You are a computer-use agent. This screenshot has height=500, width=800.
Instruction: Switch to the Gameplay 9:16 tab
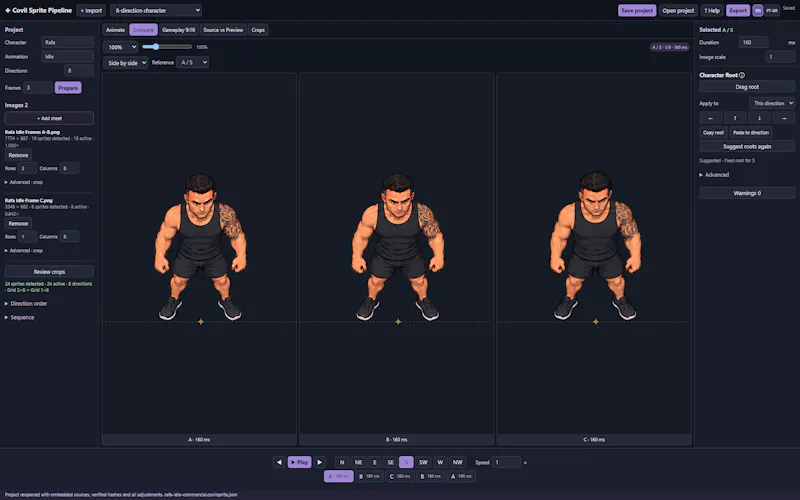click(x=179, y=30)
